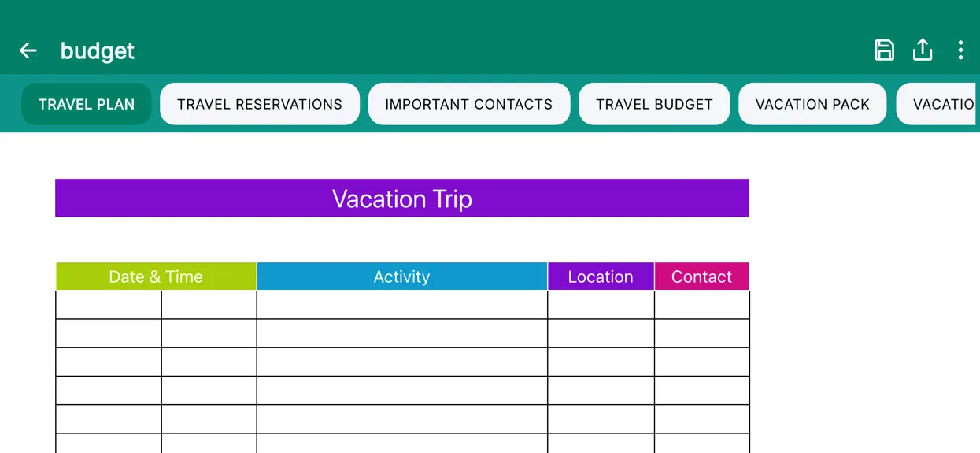Go to the TRAVEL BUDGET tab
Viewport: 980px width, 453px height.
pos(654,104)
